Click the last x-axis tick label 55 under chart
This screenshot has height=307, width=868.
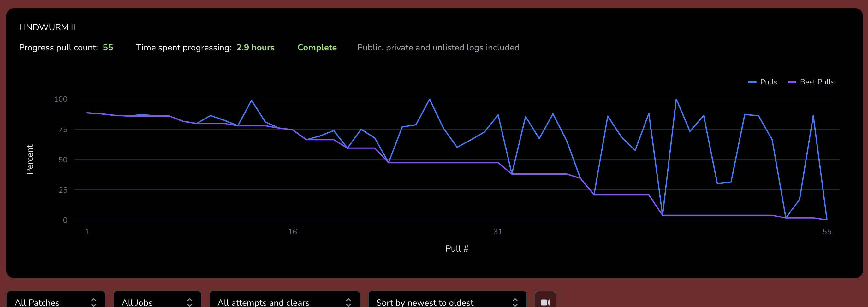[x=827, y=232]
